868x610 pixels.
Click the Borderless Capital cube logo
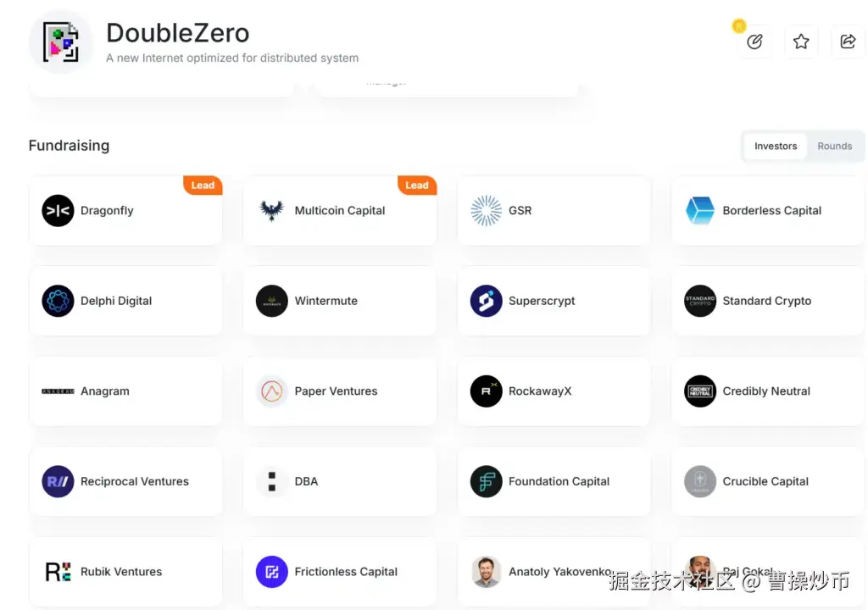pyautogui.click(x=700, y=210)
